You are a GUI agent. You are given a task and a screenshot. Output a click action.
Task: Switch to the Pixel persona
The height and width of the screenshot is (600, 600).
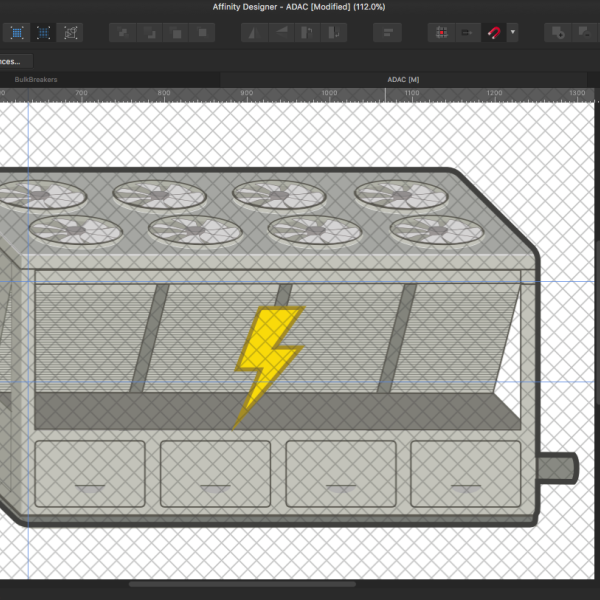coord(44,32)
